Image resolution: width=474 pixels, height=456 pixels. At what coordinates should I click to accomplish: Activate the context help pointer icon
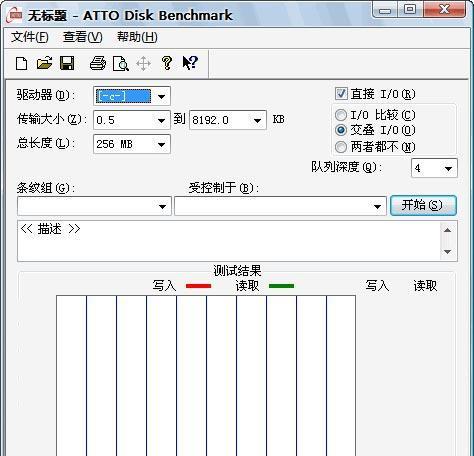point(190,63)
